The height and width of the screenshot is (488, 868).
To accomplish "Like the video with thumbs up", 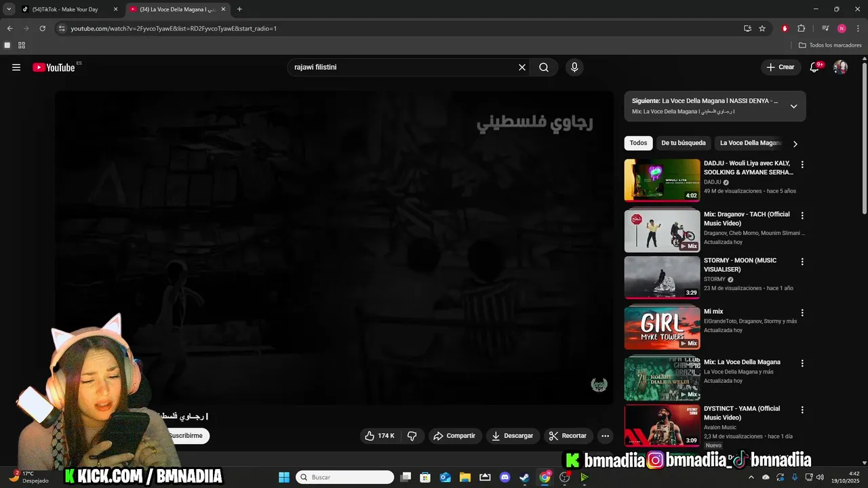I will [x=380, y=436].
